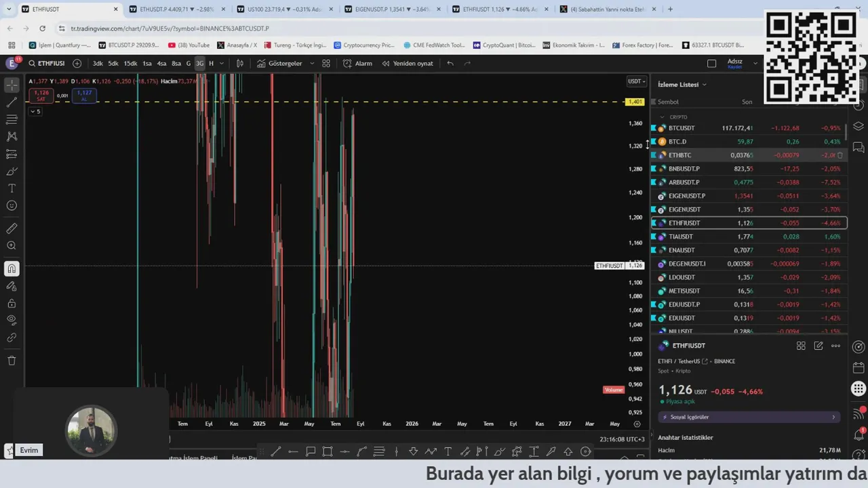Screen dimensions: 868x488
Task: Click the grid icon next to ETHFIUSDT details
Action: click(801, 346)
